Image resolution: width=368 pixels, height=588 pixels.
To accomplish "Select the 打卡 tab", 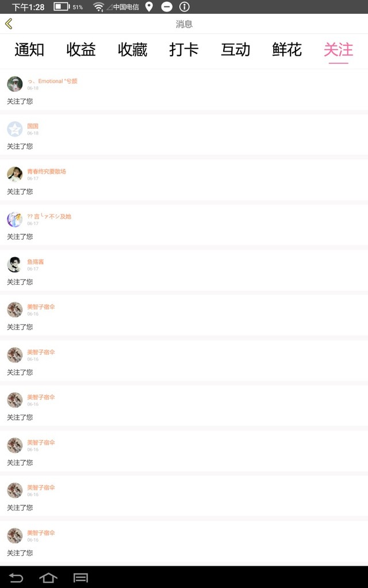I will [183, 49].
